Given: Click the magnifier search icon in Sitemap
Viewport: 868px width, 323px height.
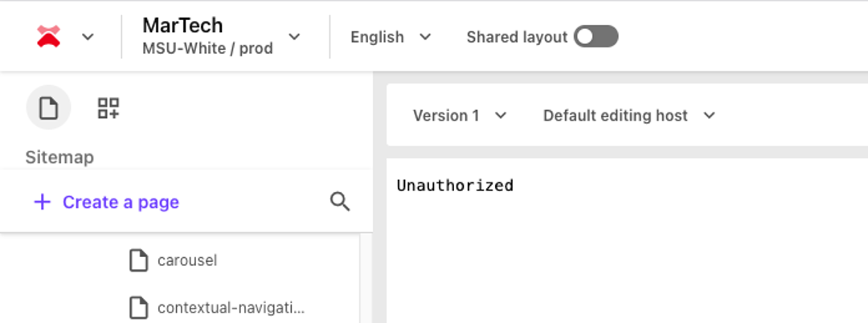Looking at the screenshot, I should pos(340,202).
